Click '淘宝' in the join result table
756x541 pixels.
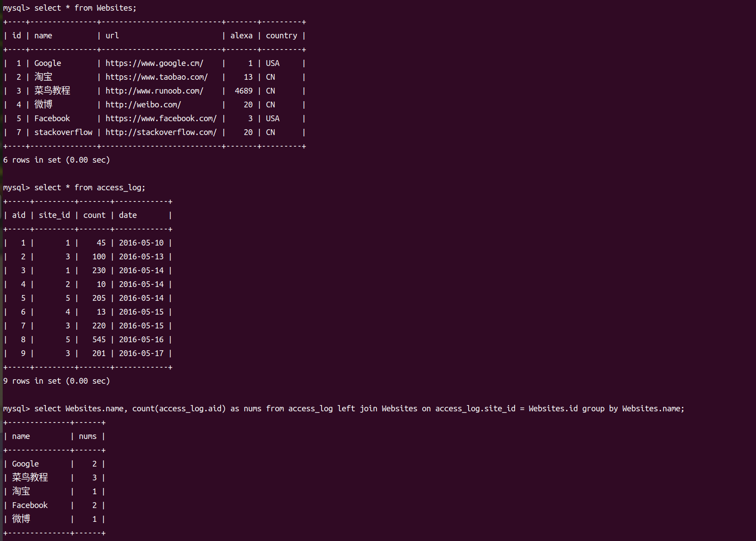(x=21, y=492)
